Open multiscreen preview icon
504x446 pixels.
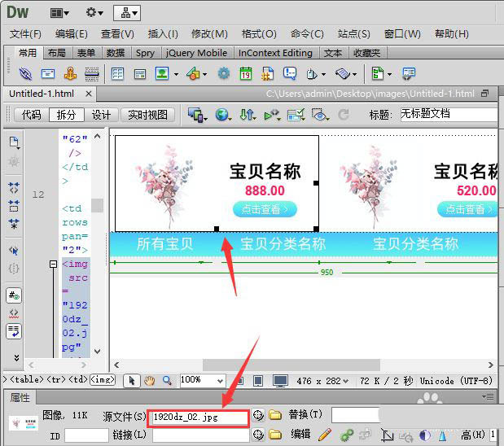[196, 115]
